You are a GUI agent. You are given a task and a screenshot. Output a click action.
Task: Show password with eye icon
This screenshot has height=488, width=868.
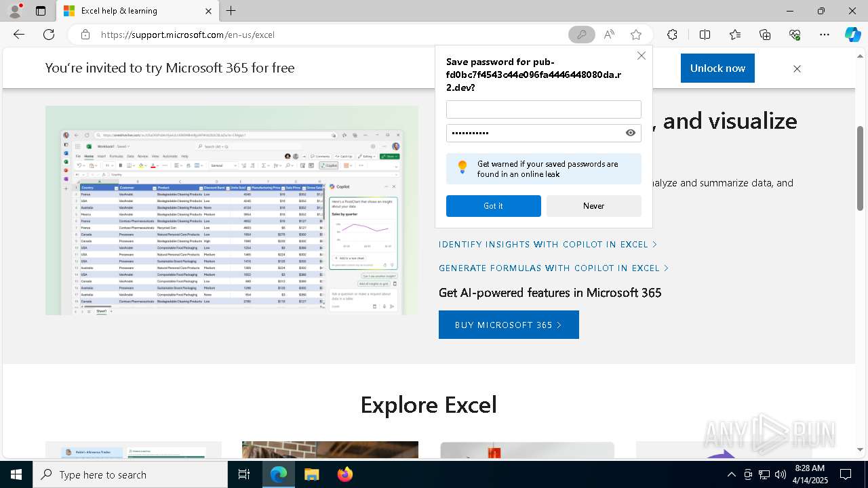click(631, 133)
